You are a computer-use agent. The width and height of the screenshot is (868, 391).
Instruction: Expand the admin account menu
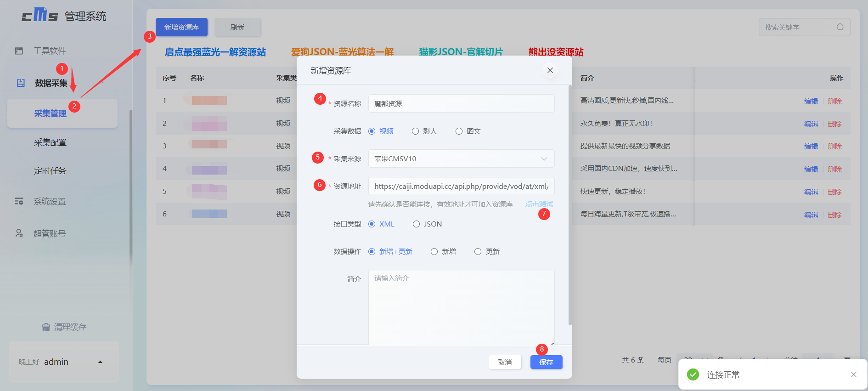pos(100,362)
